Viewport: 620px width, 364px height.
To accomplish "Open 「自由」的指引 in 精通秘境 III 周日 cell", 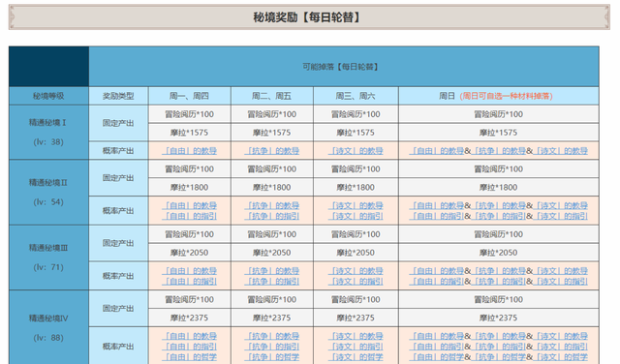I will (437, 282).
